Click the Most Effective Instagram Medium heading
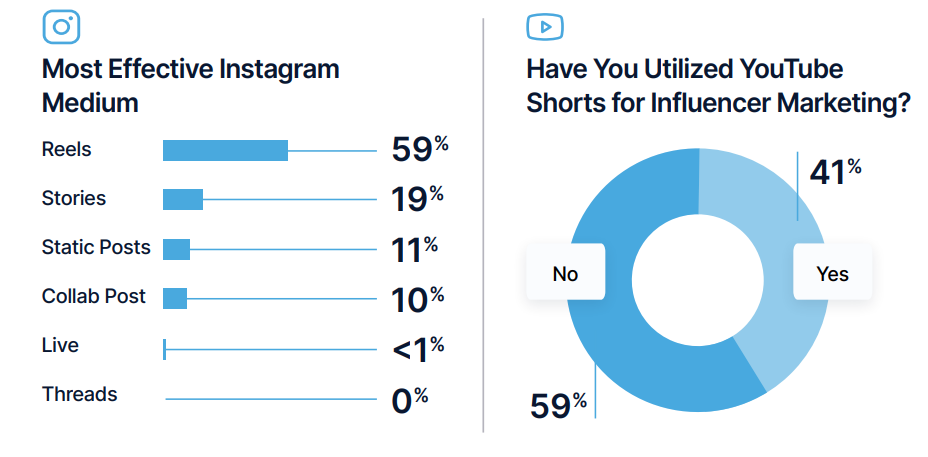The height and width of the screenshot is (457, 928). click(x=190, y=86)
